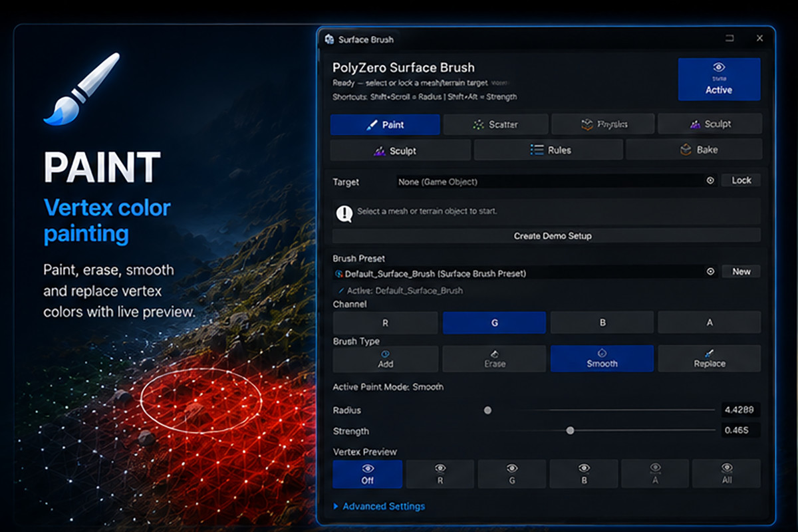Click the Radius slider handle
This screenshot has height=532, width=798.
[487, 410]
